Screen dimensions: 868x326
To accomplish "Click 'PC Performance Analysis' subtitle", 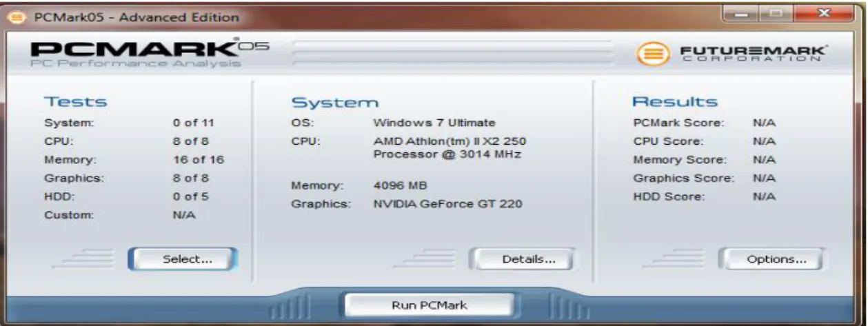I will [136, 64].
